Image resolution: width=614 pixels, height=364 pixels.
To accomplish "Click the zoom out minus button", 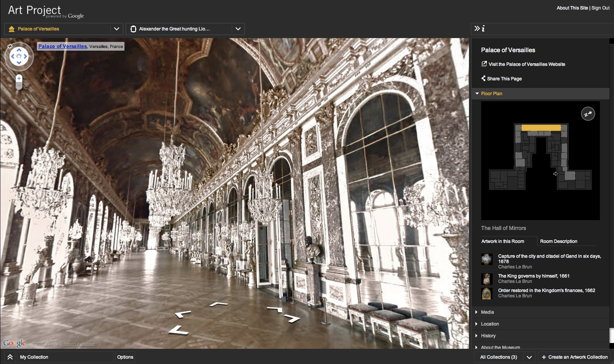I will point(19,86).
